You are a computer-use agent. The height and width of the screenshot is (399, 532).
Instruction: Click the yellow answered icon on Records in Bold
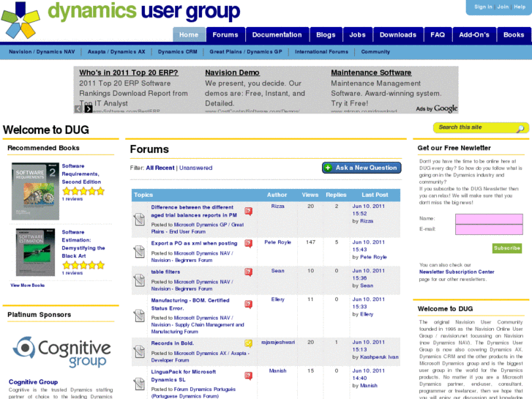pos(249,343)
